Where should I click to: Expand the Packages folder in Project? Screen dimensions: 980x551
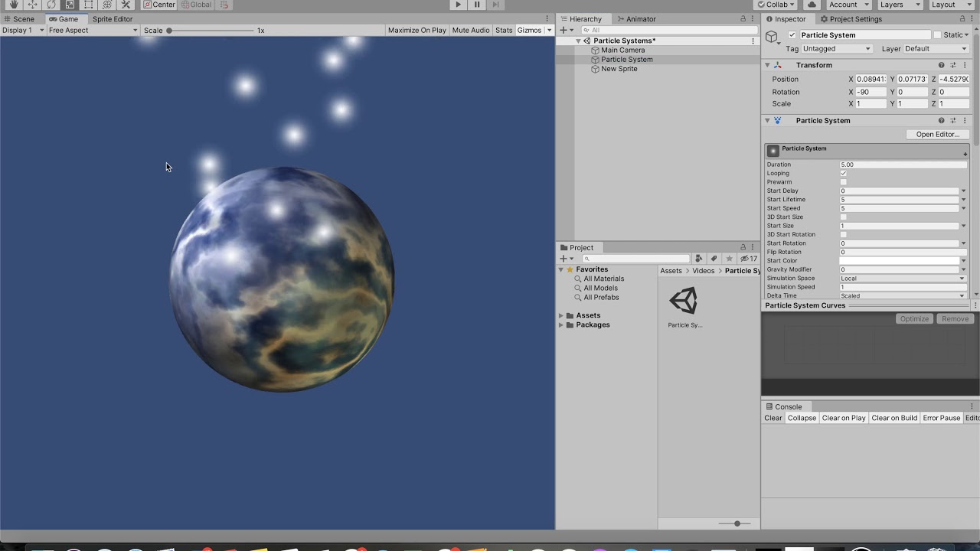pyautogui.click(x=560, y=324)
